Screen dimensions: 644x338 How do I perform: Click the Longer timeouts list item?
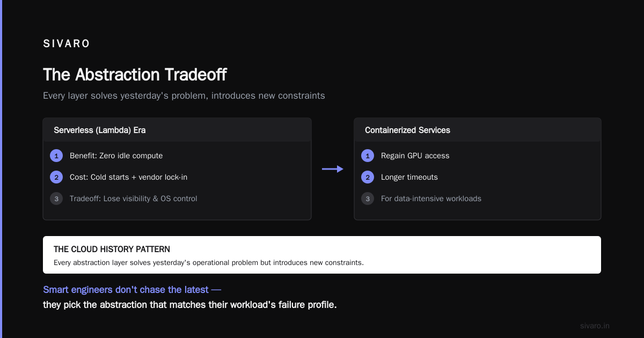point(409,177)
